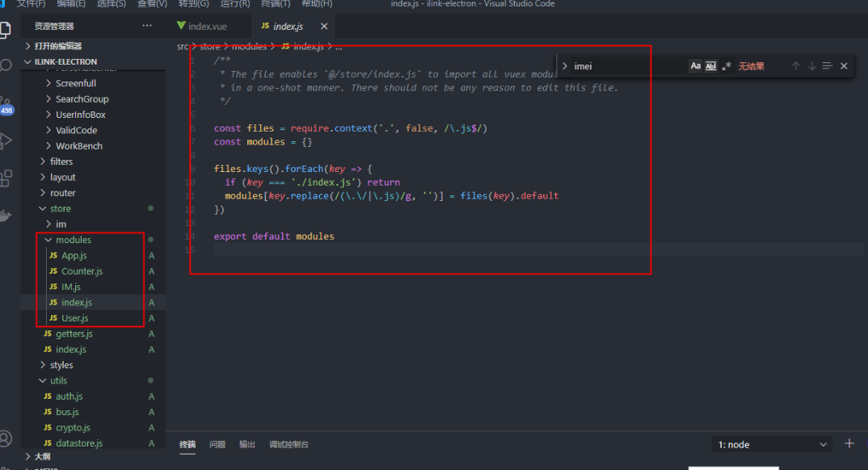The width and height of the screenshot is (868, 470).
Task: Open the 编辑(E) menu
Action: (x=71, y=4)
